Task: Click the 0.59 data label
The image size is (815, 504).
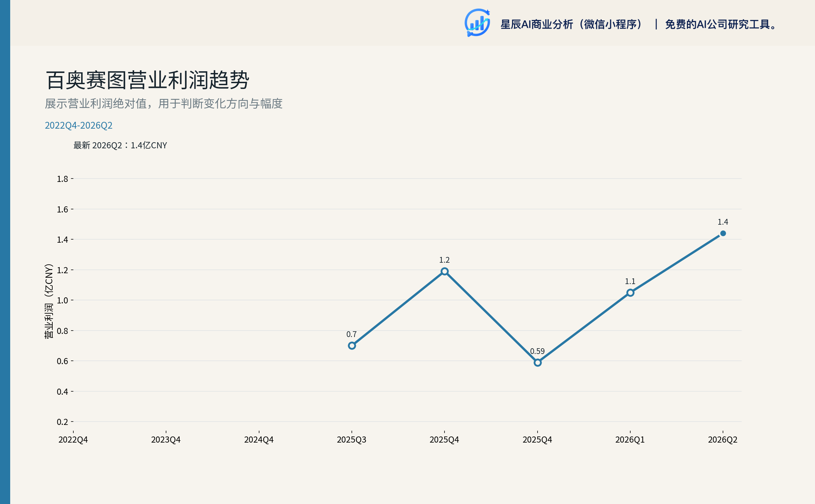Action: pos(537,351)
